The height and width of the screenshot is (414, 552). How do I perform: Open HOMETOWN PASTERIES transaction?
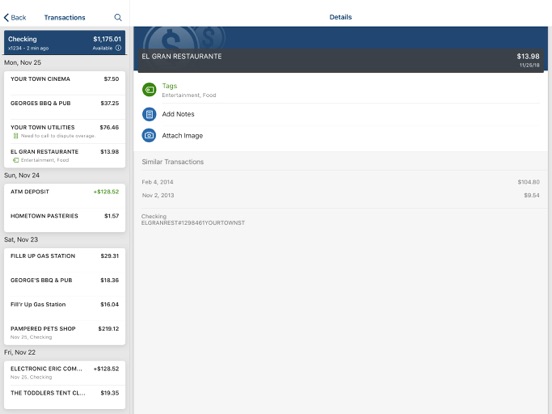64,220
